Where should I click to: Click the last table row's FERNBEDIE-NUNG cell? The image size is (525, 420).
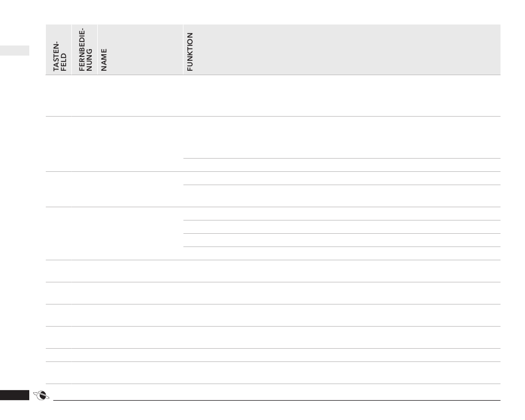[85, 373]
